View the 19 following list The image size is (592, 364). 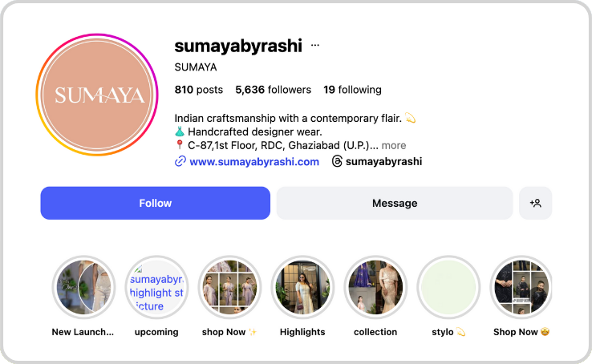pos(352,90)
